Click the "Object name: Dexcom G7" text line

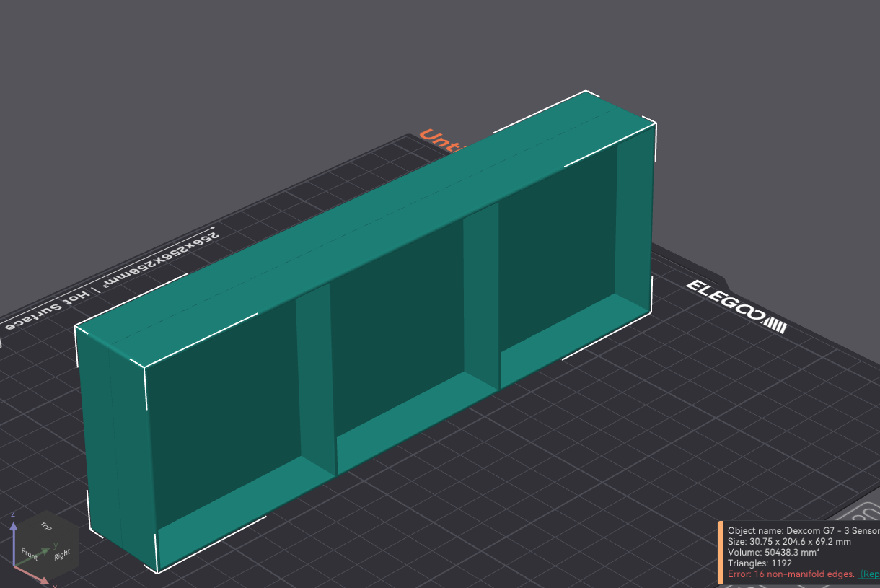point(804,530)
